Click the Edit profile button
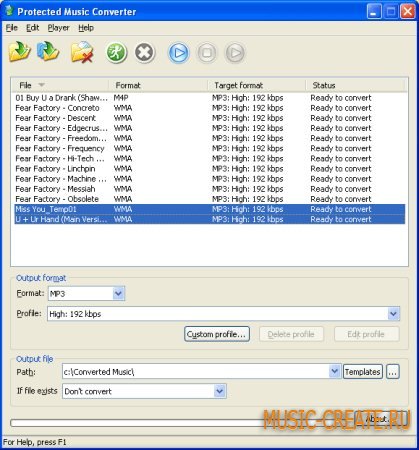The height and width of the screenshot is (450, 419). 366,334
